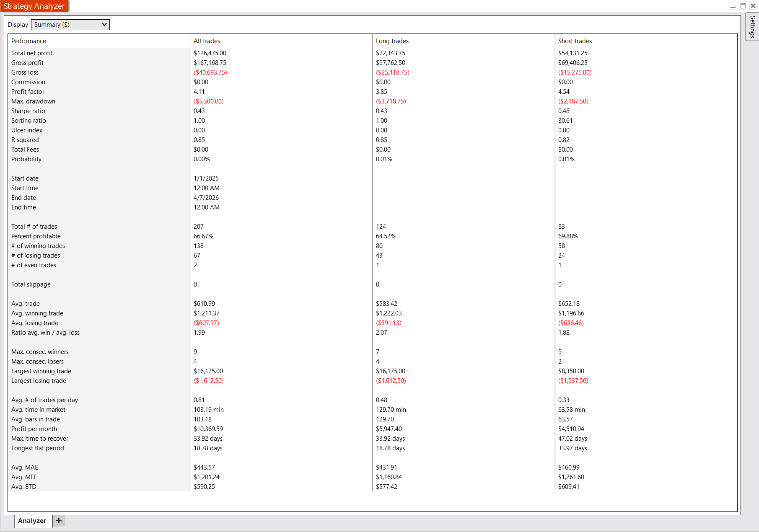The height and width of the screenshot is (532, 759).
Task: Select the Short trades column header
Action: coord(575,41)
